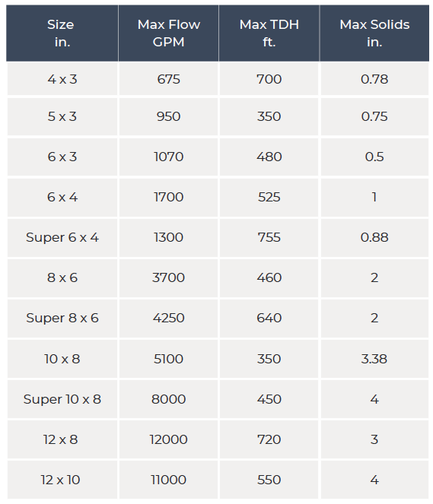Click the Max Flow GPM header
Screen dimensions: 433x504
[169, 33]
